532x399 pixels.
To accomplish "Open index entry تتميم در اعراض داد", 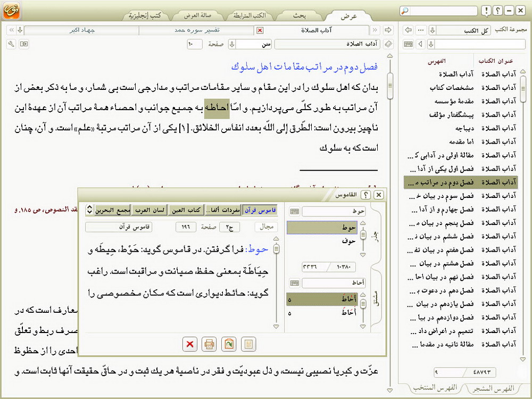I will pyautogui.click(x=442, y=331).
